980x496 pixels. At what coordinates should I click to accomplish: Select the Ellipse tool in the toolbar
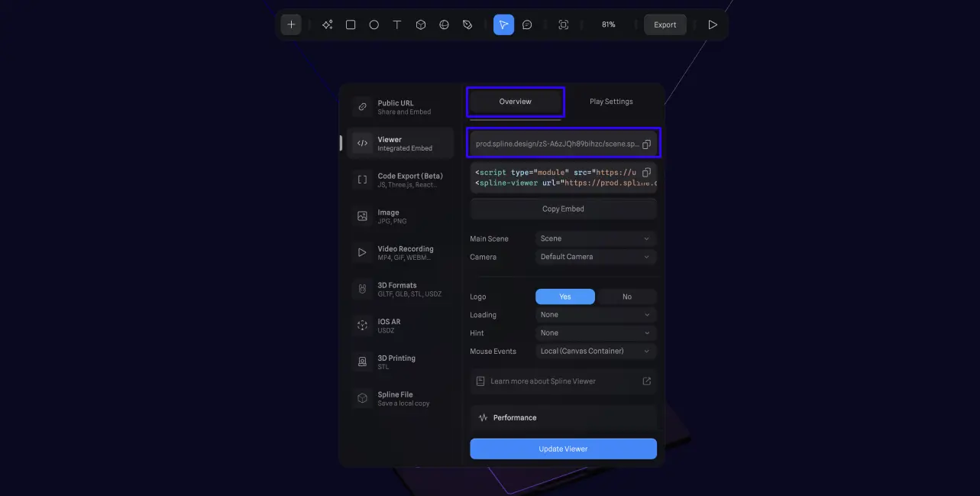pos(374,24)
